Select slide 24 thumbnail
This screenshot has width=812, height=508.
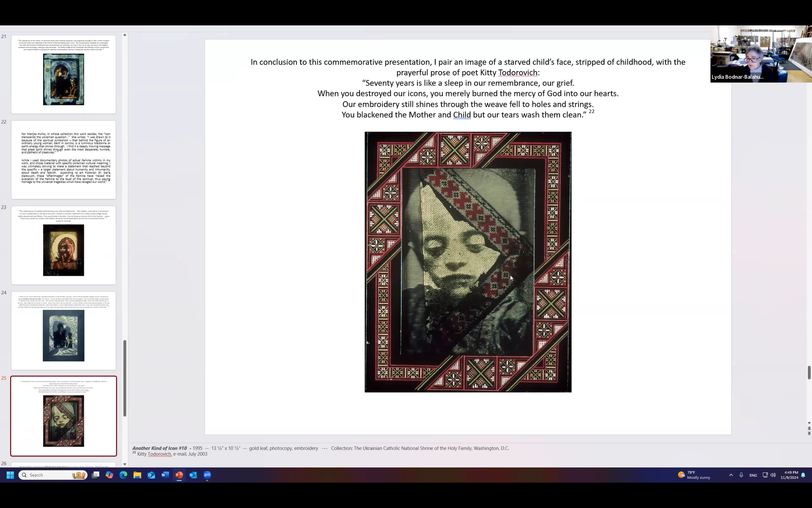[63, 330]
